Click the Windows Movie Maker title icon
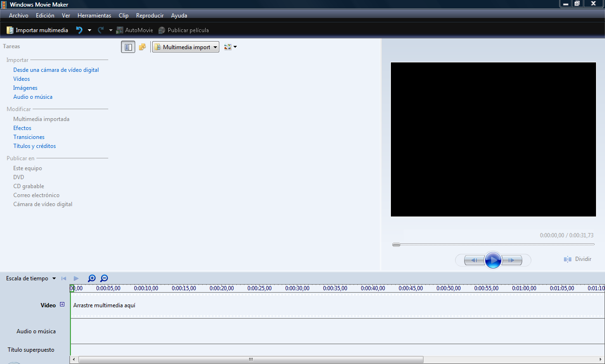Screen dimensions: 605x364 [4, 4]
